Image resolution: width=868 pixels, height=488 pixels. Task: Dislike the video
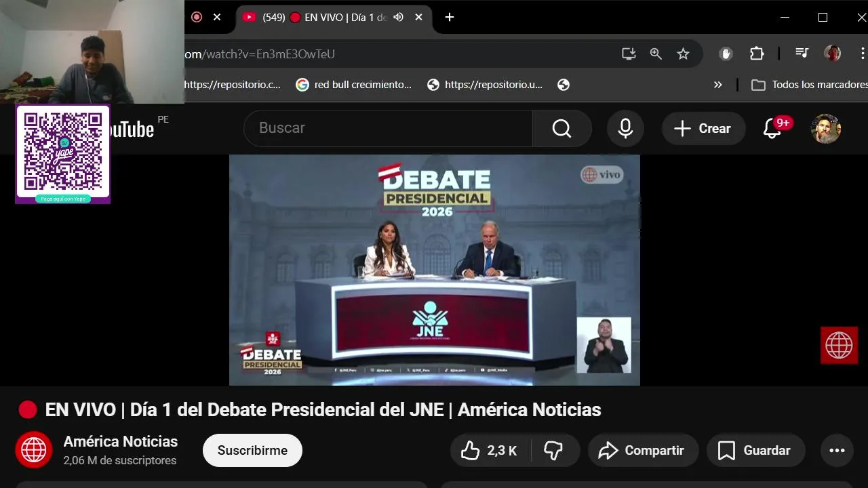[554, 451]
